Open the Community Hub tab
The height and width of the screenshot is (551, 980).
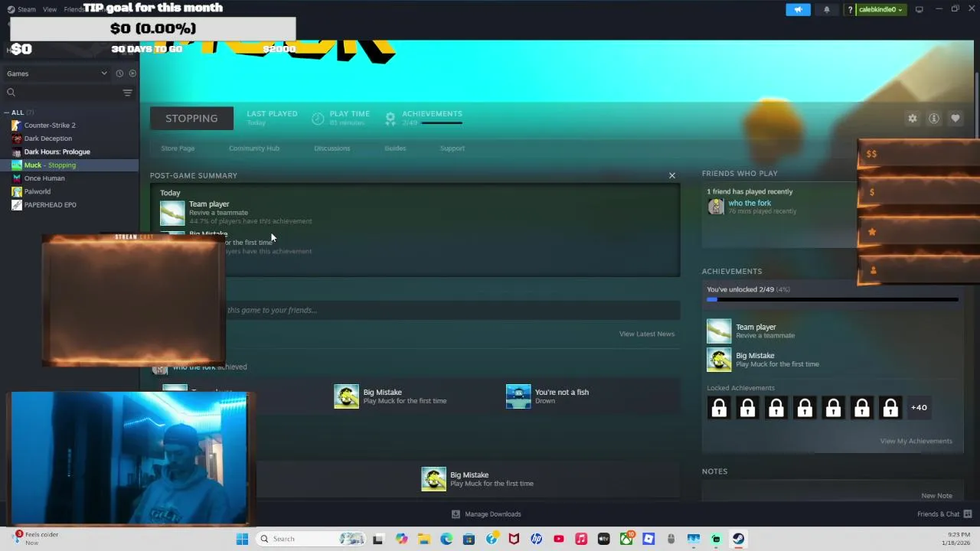click(254, 148)
